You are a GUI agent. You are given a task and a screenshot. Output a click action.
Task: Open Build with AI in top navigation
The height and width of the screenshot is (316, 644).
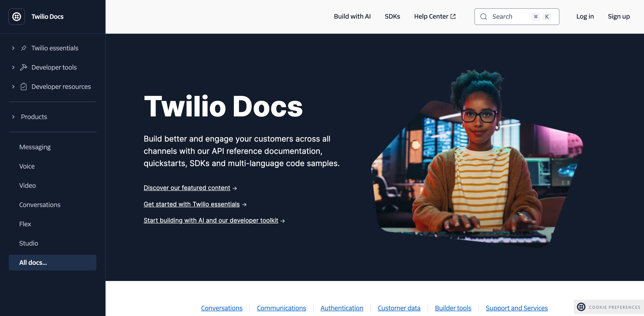coord(352,16)
